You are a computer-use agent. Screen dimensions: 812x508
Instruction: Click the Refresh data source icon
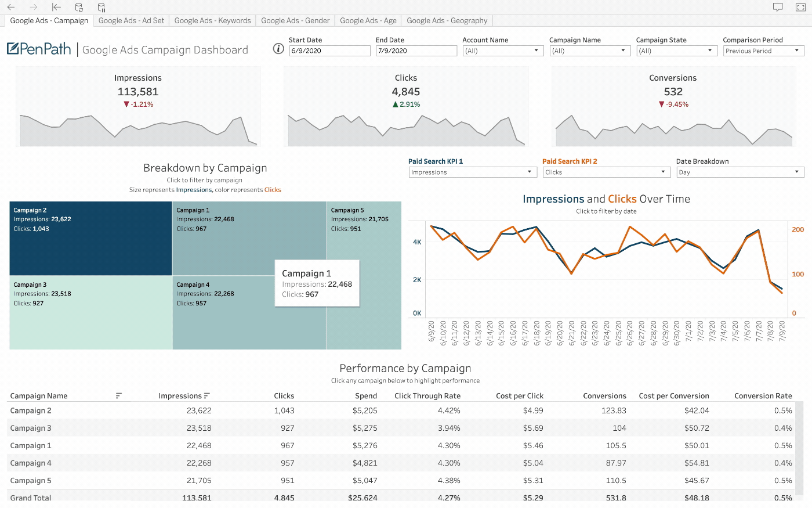[x=79, y=8]
